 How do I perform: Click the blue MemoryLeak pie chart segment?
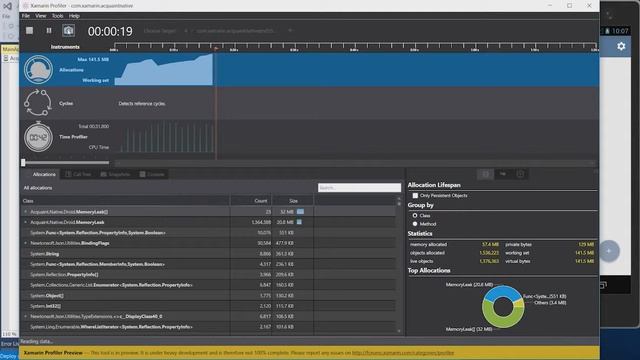(502, 291)
